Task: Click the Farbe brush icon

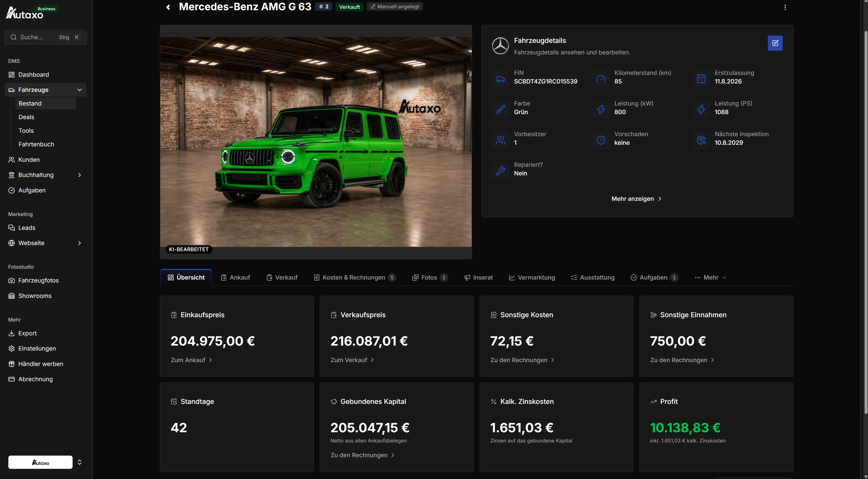Action: coord(500,109)
